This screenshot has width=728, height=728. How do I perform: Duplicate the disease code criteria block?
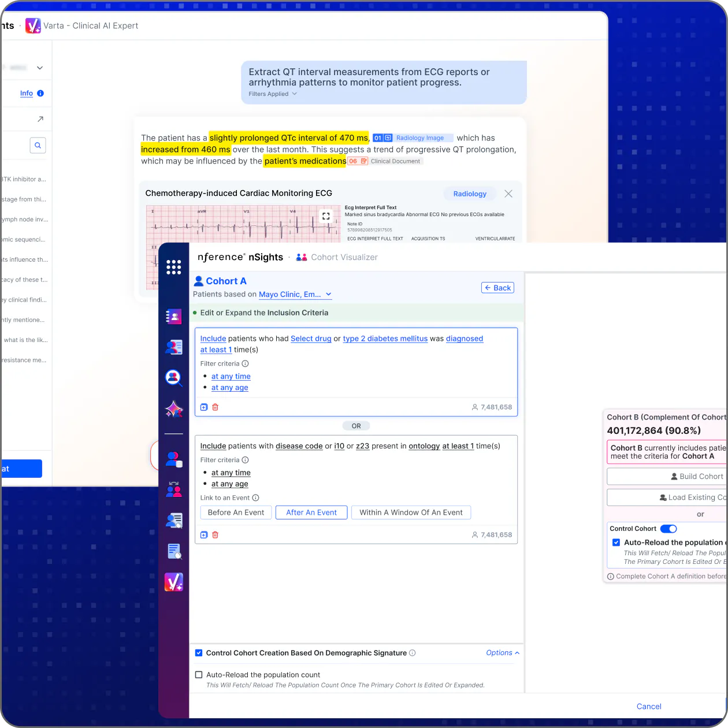[204, 535]
